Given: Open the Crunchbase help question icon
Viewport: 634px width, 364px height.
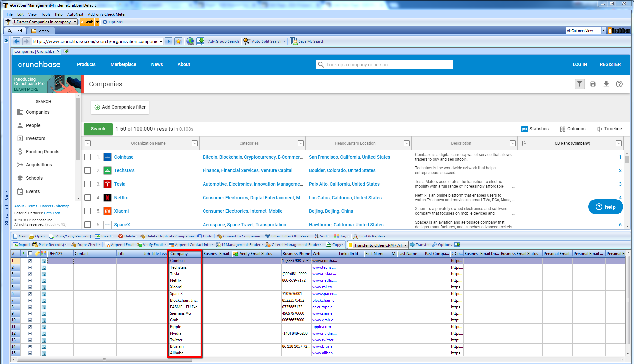Looking at the screenshot, I should pyautogui.click(x=619, y=84).
